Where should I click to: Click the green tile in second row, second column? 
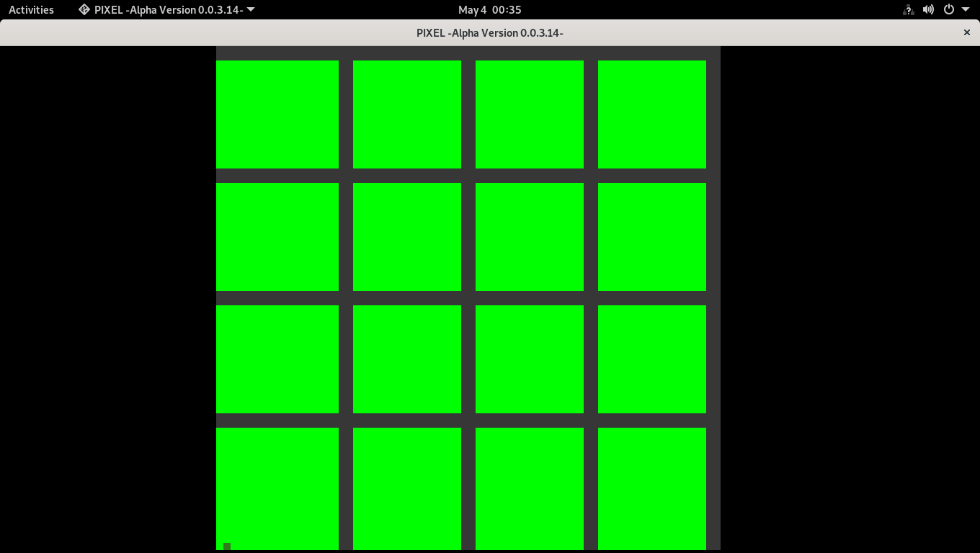(x=407, y=237)
